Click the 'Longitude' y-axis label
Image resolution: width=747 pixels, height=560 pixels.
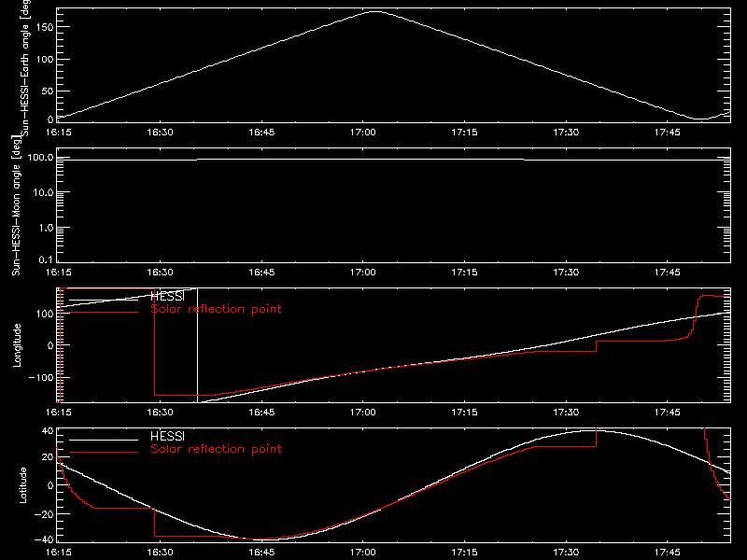(17, 345)
